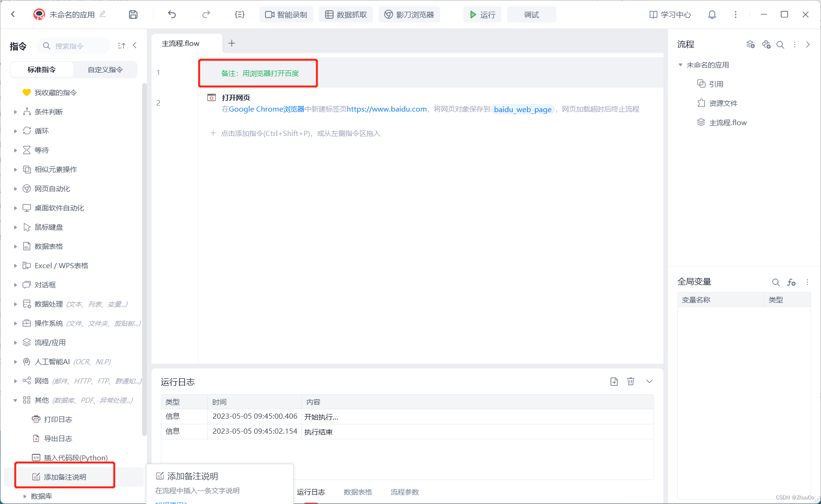Click the baidu_web_page variable tag
This screenshot has width=821, height=504.
pos(523,109)
